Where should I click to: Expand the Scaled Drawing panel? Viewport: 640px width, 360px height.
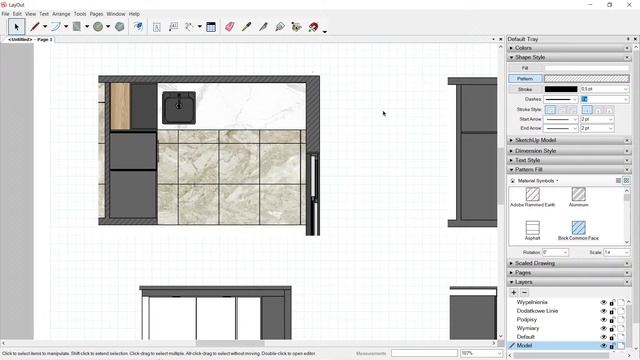click(511, 264)
